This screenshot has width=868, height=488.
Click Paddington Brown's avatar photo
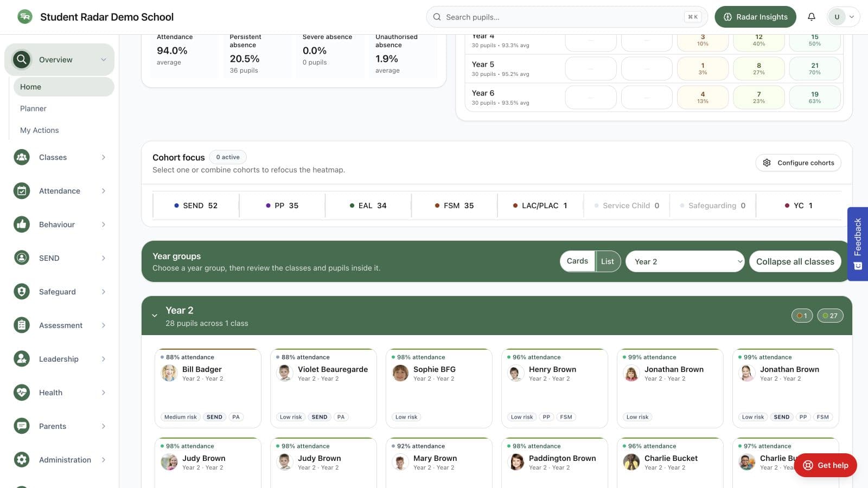tap(516, 462)
